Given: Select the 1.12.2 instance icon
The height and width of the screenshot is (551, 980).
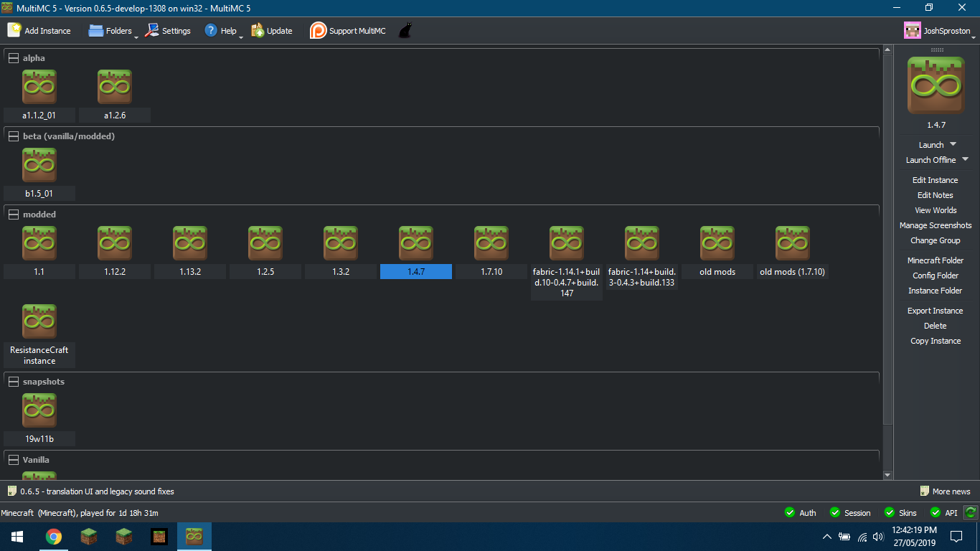Looking at the screenshot, I should [x=115, y=243].
